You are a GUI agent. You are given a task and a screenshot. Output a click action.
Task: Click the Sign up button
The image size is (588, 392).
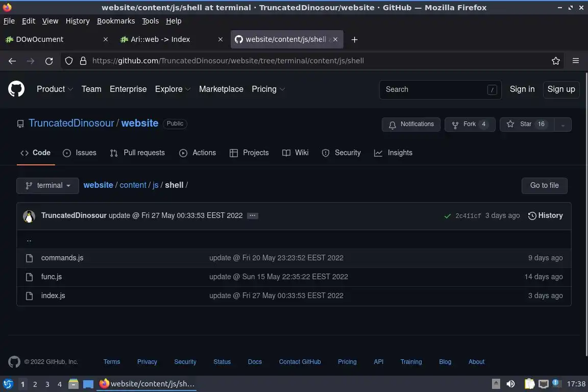(561, 89)
